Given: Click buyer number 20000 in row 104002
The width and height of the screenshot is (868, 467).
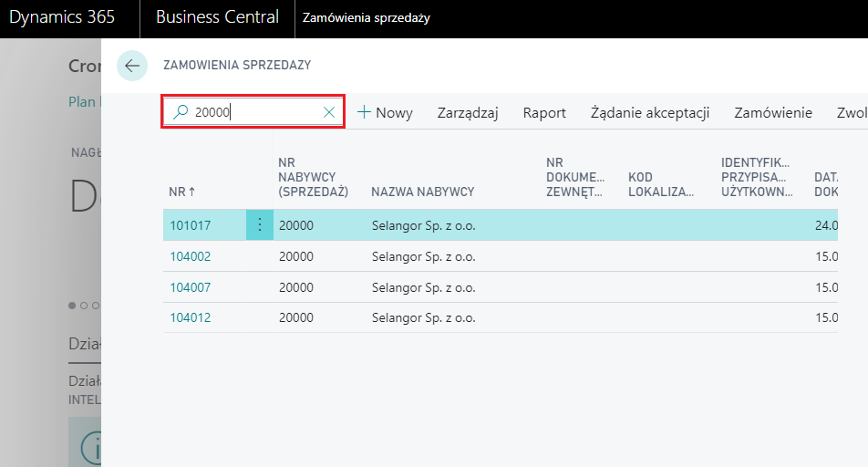Looking at the screenshot, I should click(x=296, y=256).
